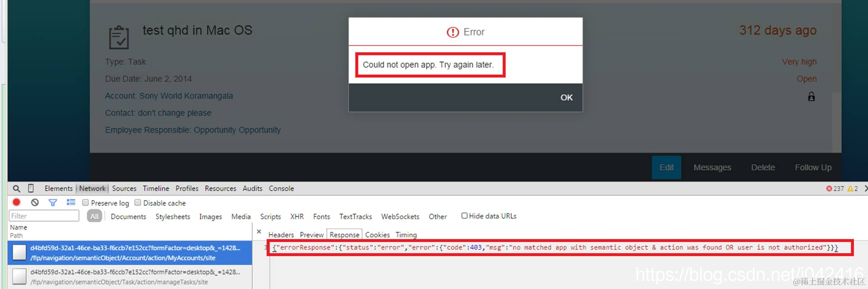Click the 'test qhd in Mac OS' title

point(197,30)
